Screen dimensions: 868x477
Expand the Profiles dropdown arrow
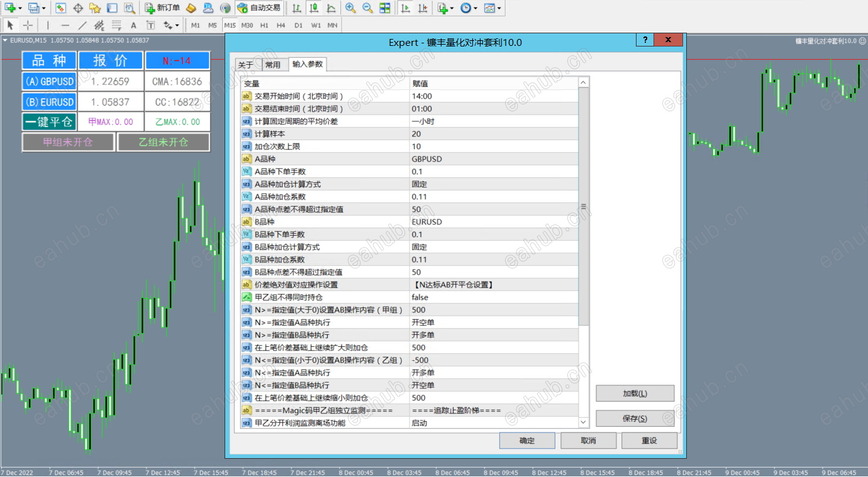coord(43,8)
